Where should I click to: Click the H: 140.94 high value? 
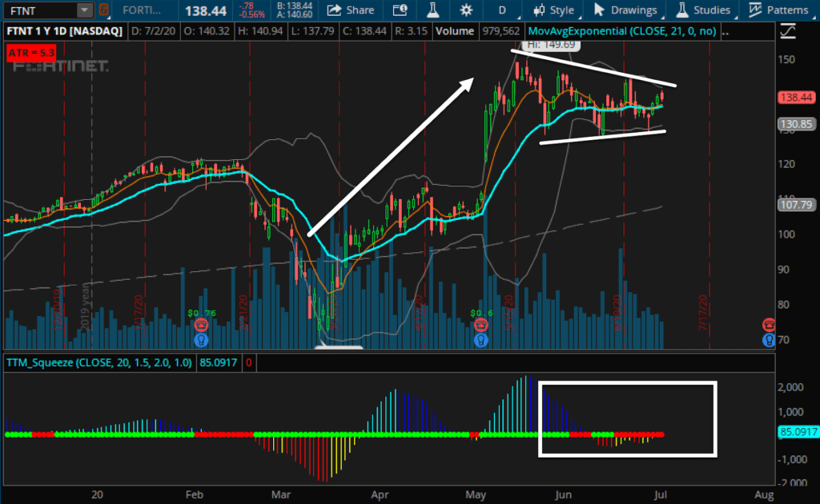(260, 31)
